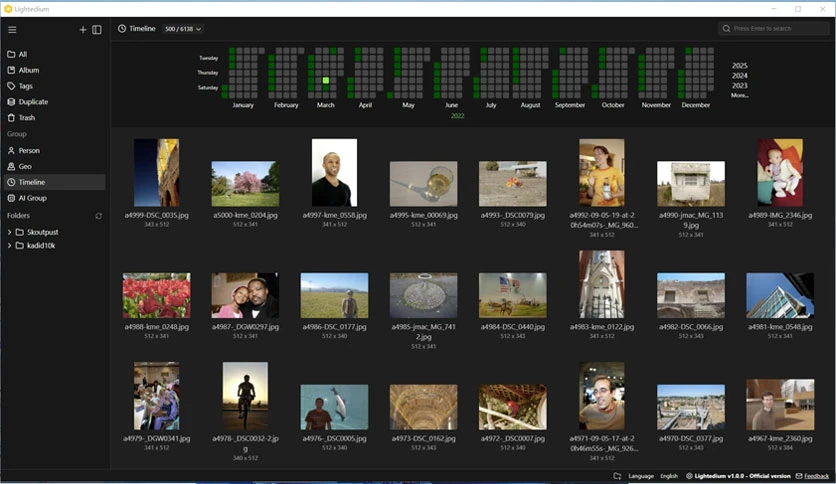
Task: Click the folder icon in status bar
Action: point(617,476)
